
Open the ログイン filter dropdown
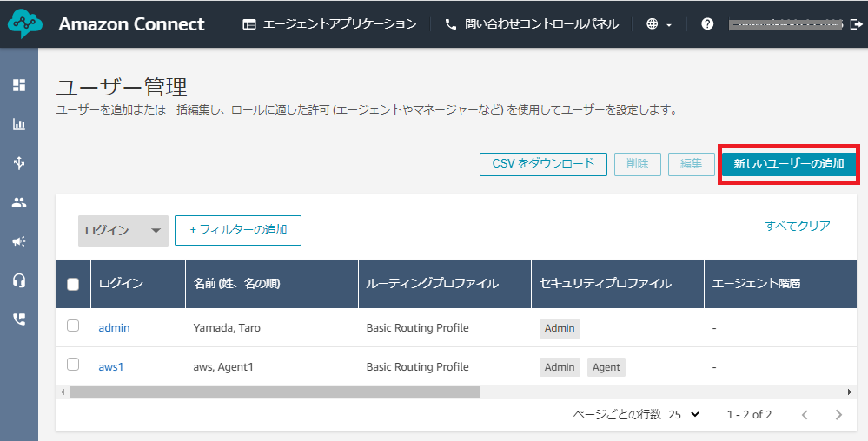[123, 230]
